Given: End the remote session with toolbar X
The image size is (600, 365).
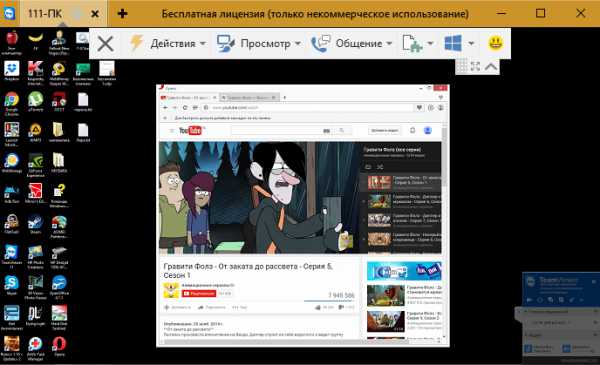Looking at the screenshot, I should (105, 44).
